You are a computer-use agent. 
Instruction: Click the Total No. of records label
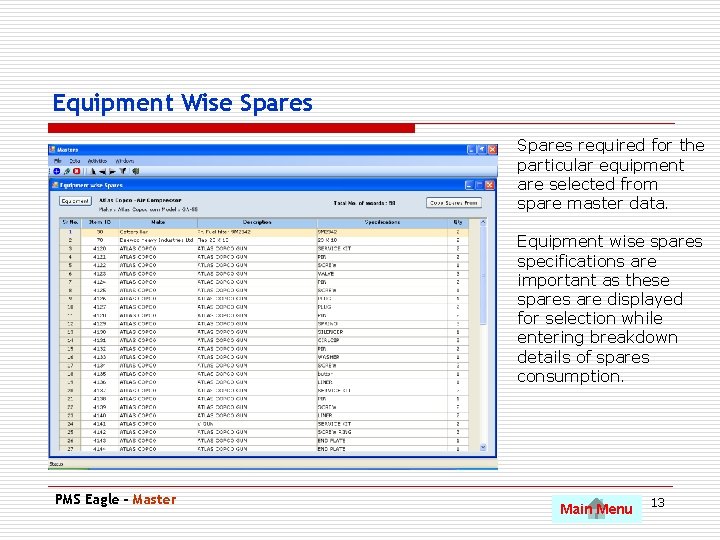click(365, 203)
